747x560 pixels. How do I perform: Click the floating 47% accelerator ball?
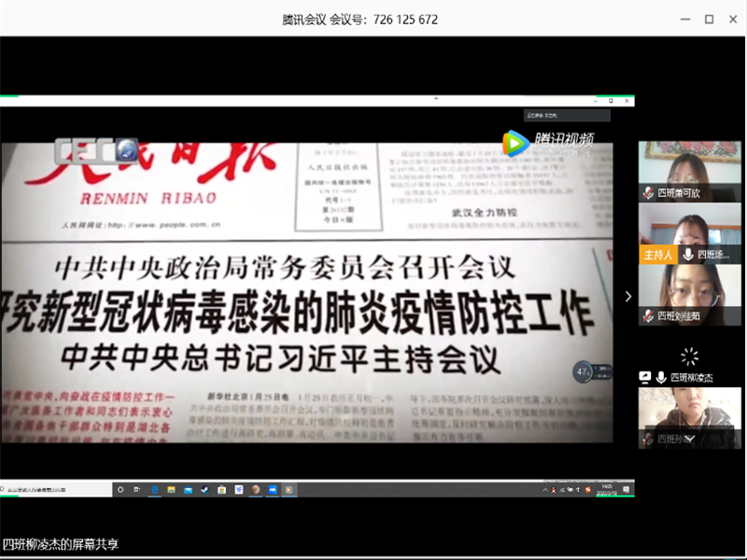582,371
